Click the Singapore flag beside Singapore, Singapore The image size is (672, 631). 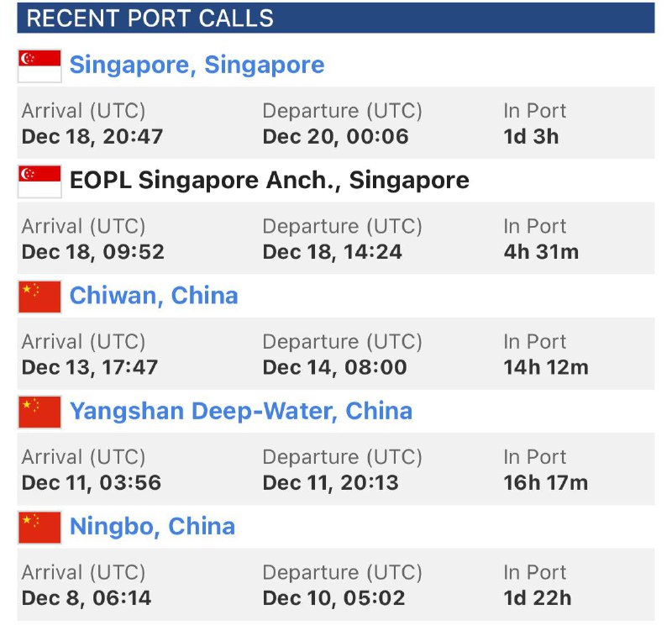point(39,66)
